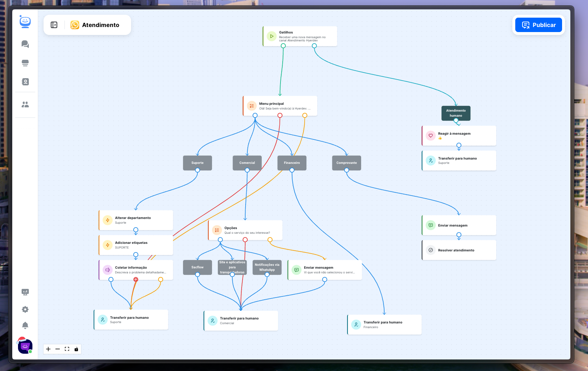Click the bot logo at sidebar top
This screenshot has height=371, width=588.
pyautogui.click(x=25, y=22)
